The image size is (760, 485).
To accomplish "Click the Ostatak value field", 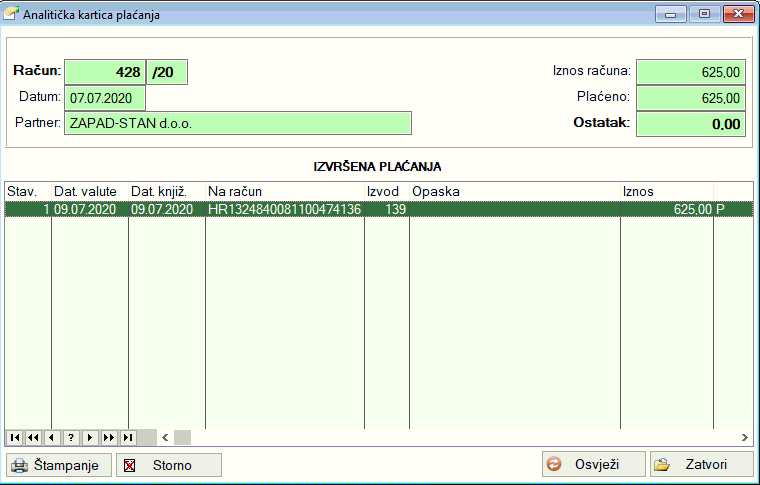I will click(x=690, y=124).
